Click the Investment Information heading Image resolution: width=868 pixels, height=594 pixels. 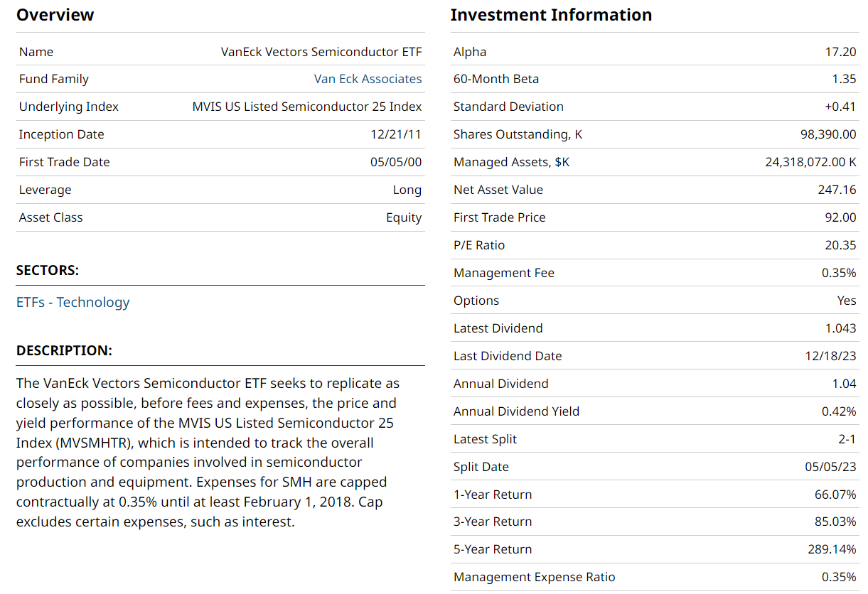click(551, 15)
